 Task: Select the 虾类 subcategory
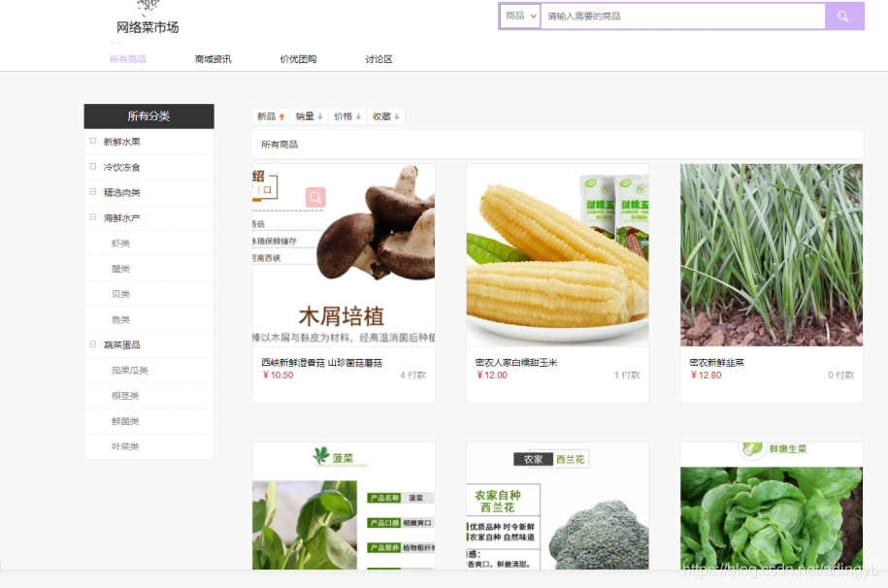pos(120,243)
